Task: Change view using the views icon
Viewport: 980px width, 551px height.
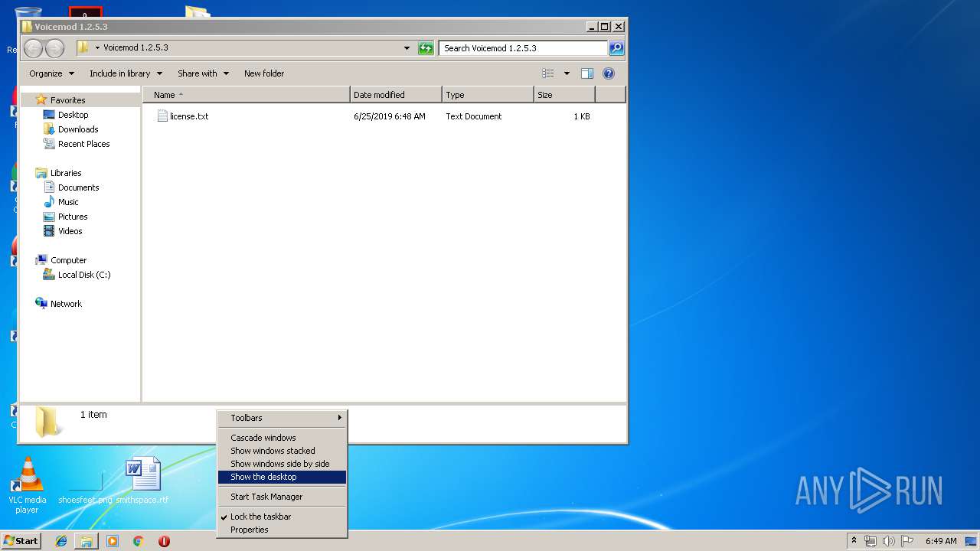Action: point(548,73)
